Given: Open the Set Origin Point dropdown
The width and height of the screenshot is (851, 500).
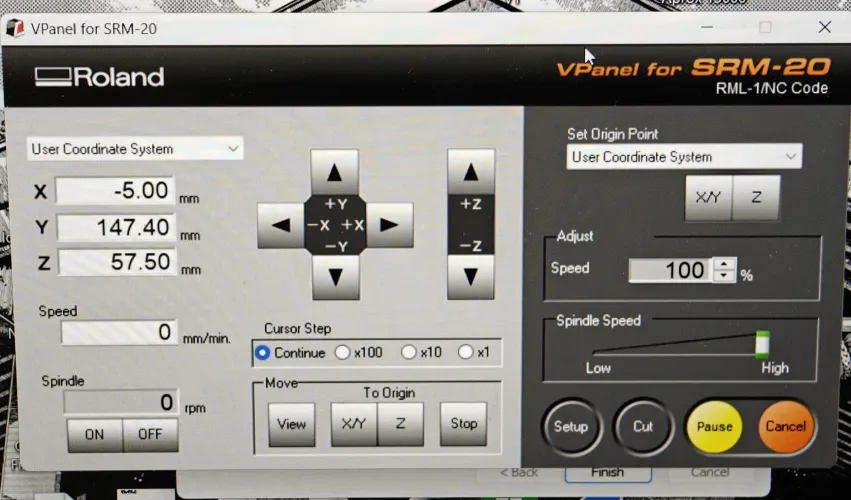Looking at the screenshot, I should point(684,157).
